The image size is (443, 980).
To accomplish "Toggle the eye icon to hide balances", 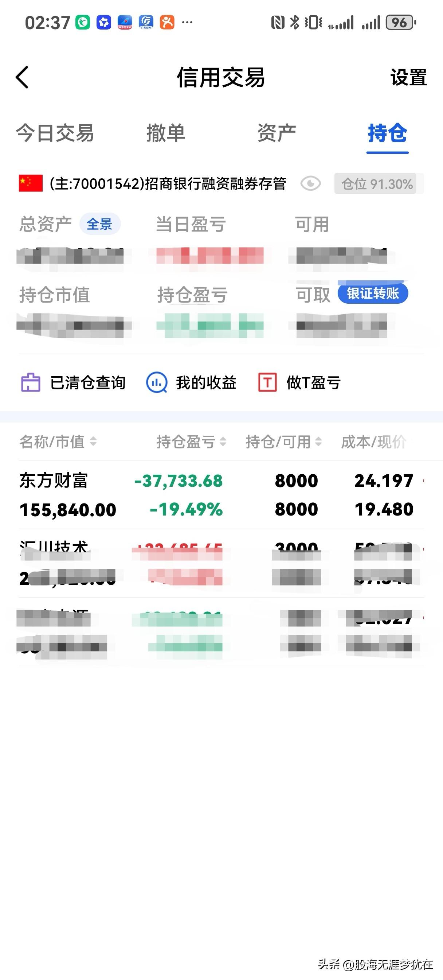I will 311,184.
